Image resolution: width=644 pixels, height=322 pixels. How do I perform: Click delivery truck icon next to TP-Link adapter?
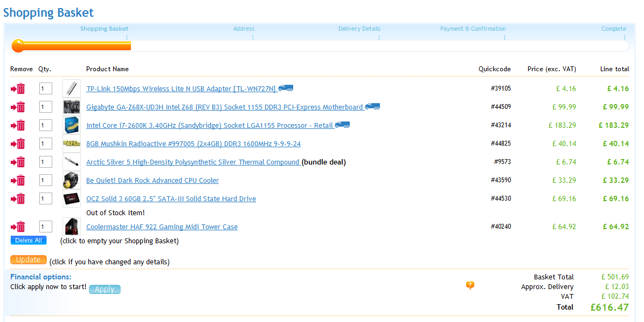tap(286, 88)
